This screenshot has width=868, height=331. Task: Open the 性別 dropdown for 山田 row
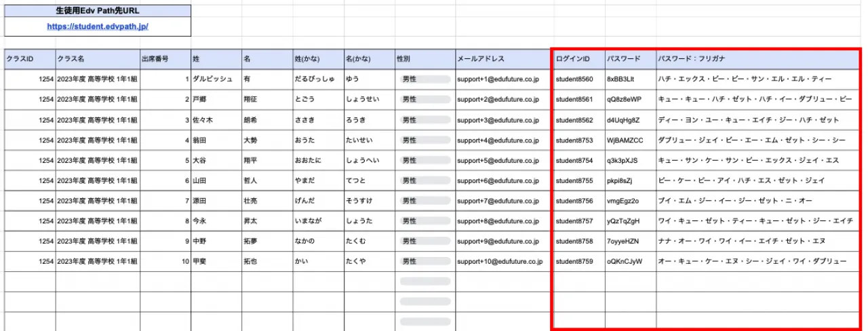(x=425, y=180)
